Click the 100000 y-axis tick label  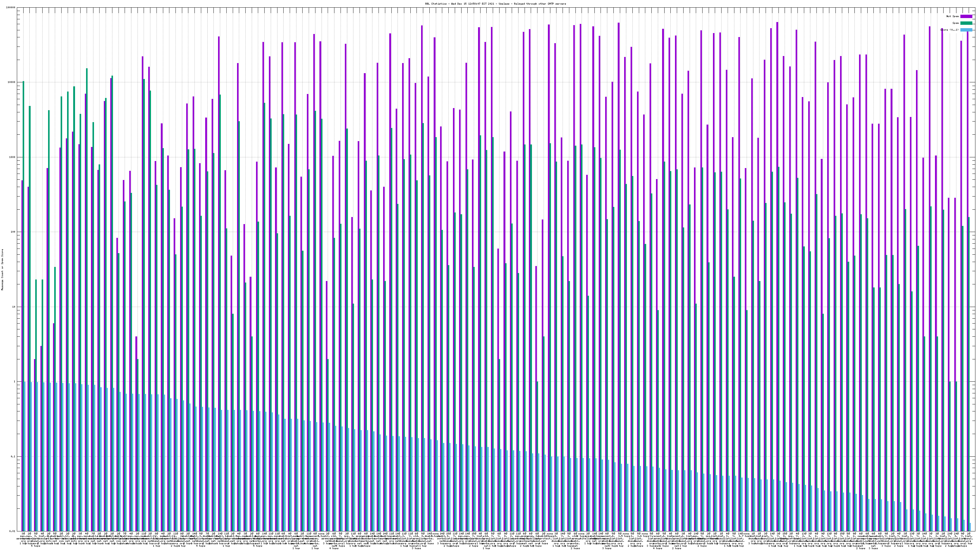pyautogui.click(x=11, y=8)
